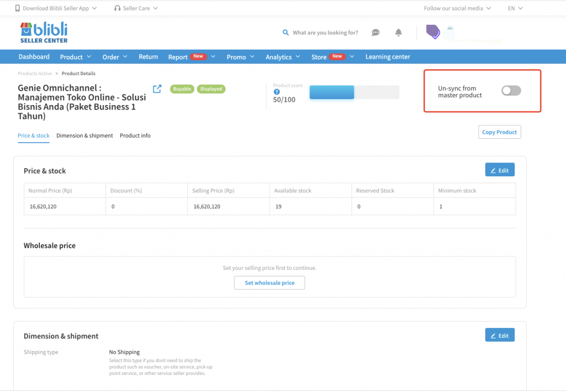Viewport: 566px width, 392px height.
Task: Click the Reserved Stock value 0
Action: point(359,206)
